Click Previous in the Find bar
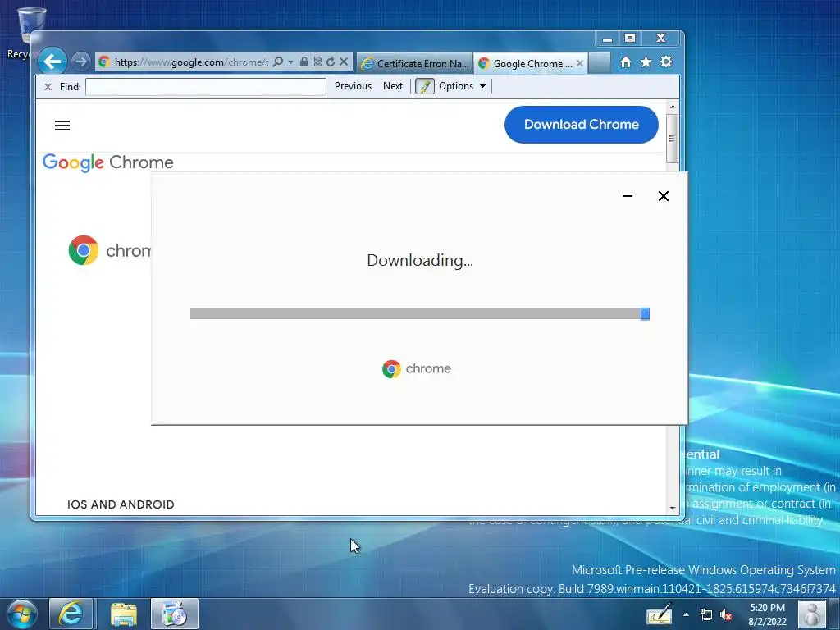Image resolution: width=840 pixels, height=630 pixels. [353, 86]
